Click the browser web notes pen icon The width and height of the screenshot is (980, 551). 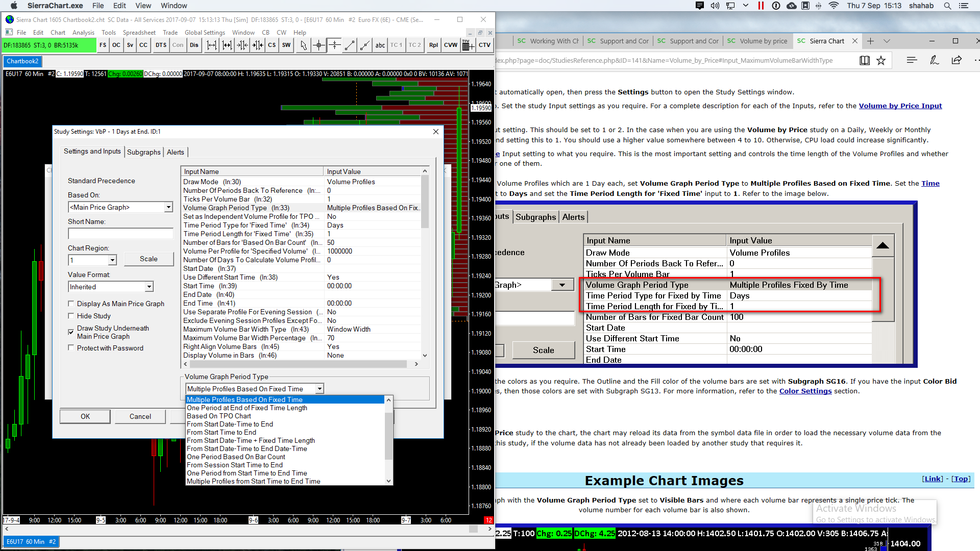934,60
